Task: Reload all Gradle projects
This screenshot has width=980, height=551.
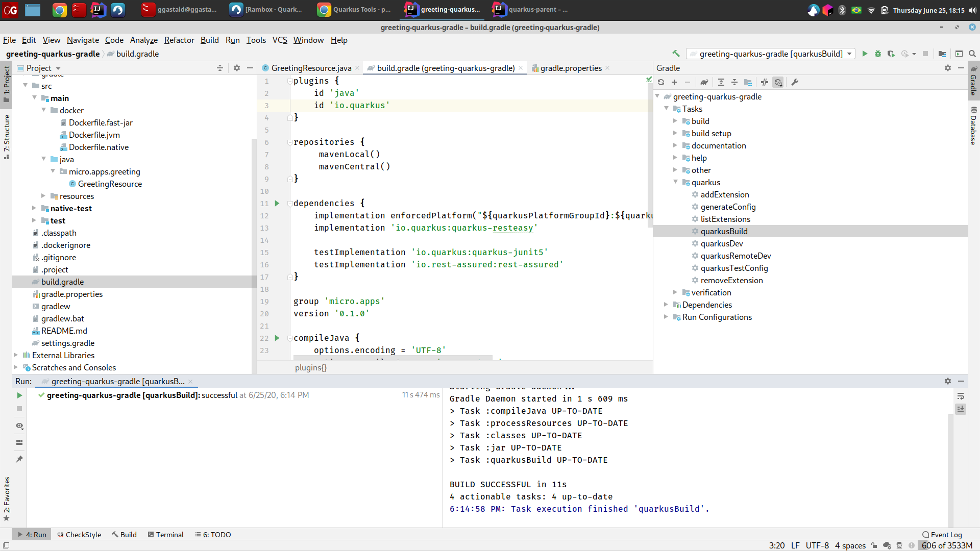Action: pos(660,82)
